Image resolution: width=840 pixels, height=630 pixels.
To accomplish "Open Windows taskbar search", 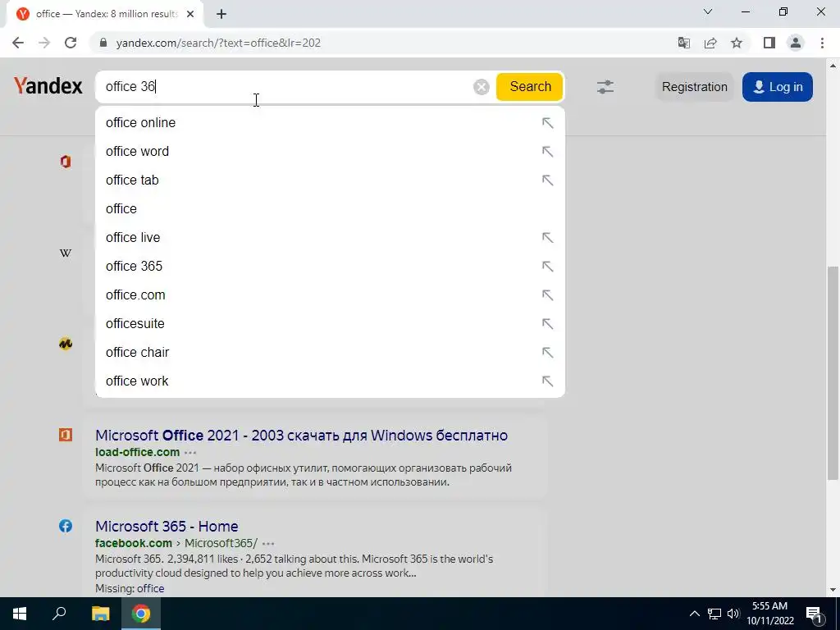I will coord(59,614).
